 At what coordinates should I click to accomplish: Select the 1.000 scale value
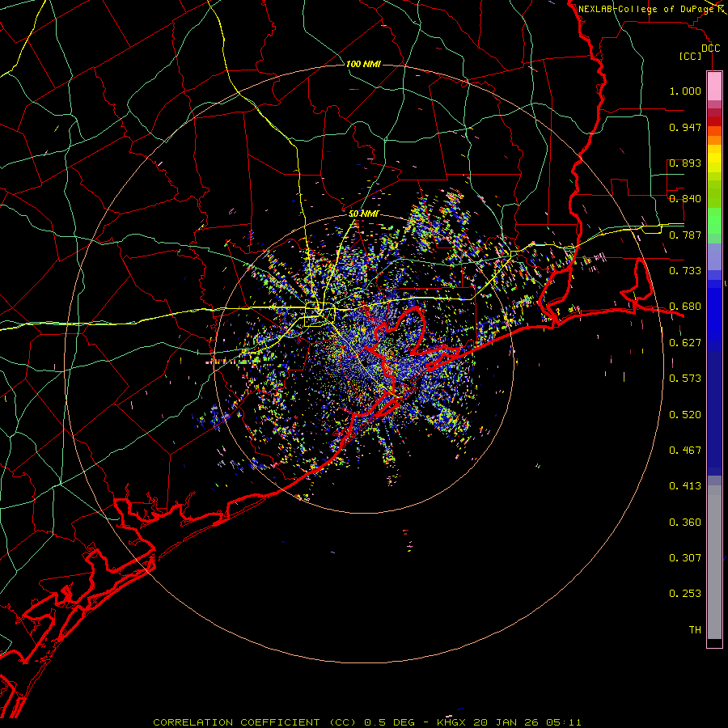pos(685,91)
